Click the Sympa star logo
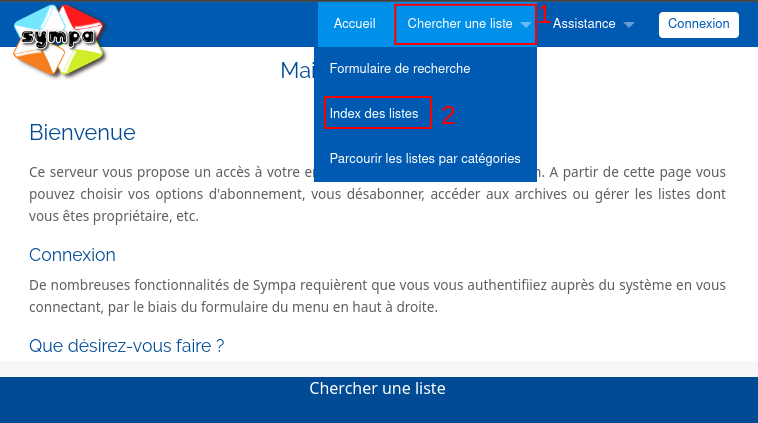Viewport: 758px width, 423px height. [58, 40]
